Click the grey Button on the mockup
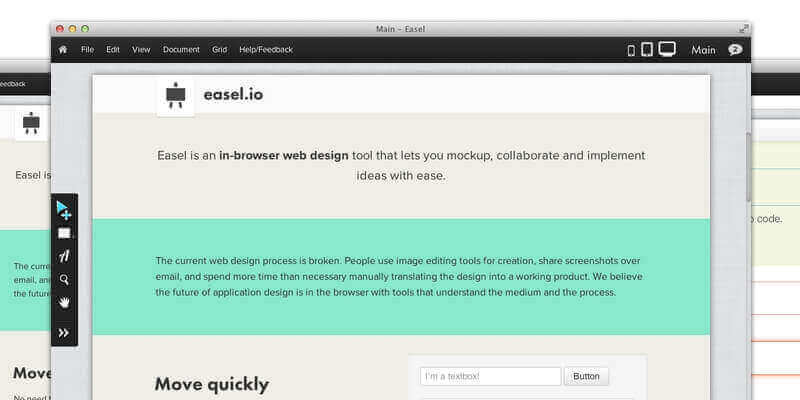The image size is (800, 400). [x=586, y=376]
